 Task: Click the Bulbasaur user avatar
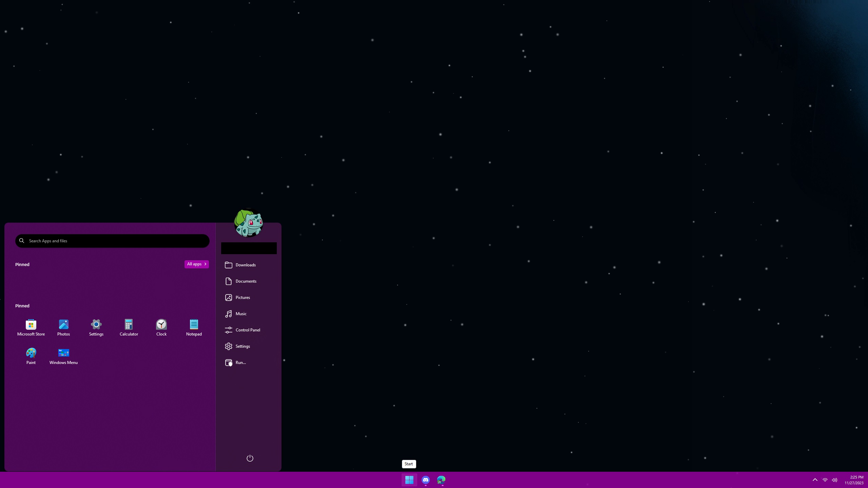pos(249,223)
